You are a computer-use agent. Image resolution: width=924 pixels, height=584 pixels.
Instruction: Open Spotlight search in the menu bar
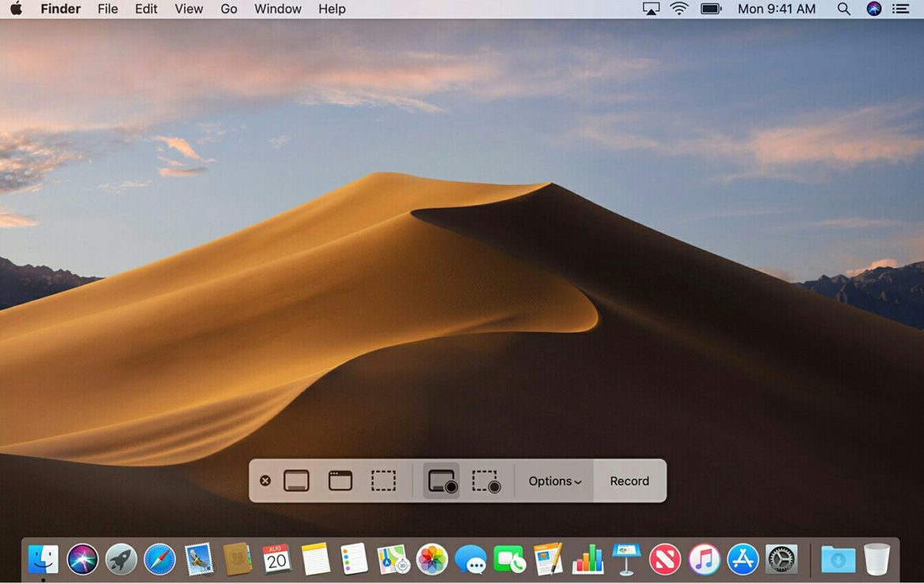(843, 9)
